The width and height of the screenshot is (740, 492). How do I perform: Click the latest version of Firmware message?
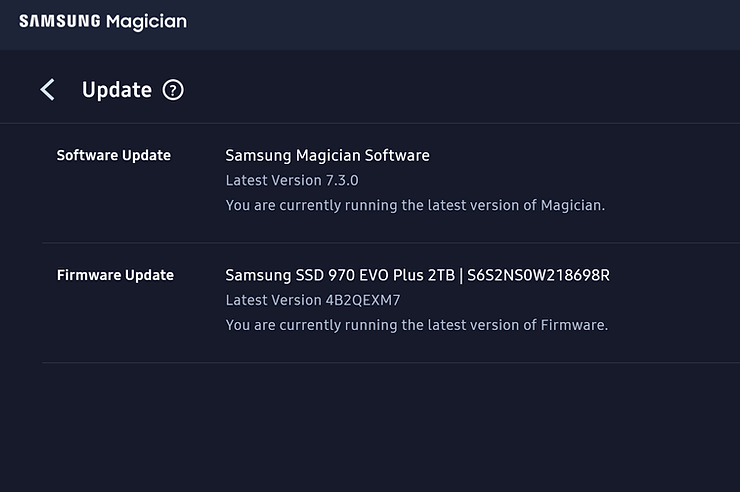[x=416, y=325]
